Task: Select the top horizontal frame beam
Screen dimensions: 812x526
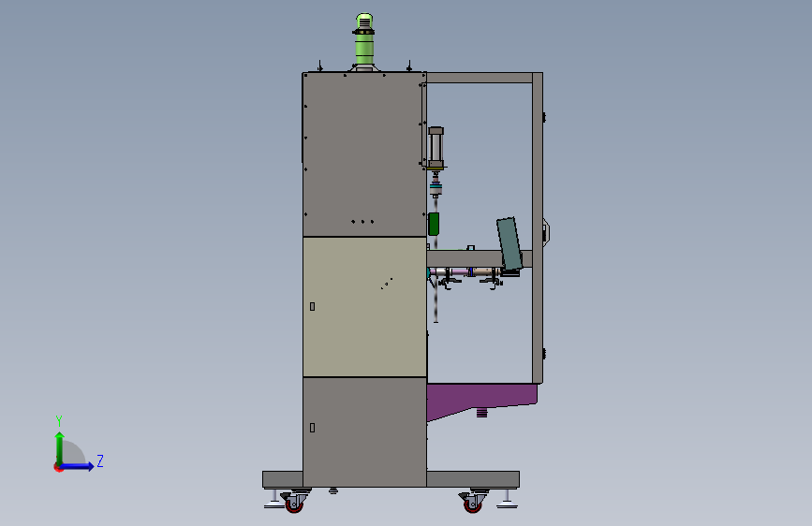Action: pos(480,78)
